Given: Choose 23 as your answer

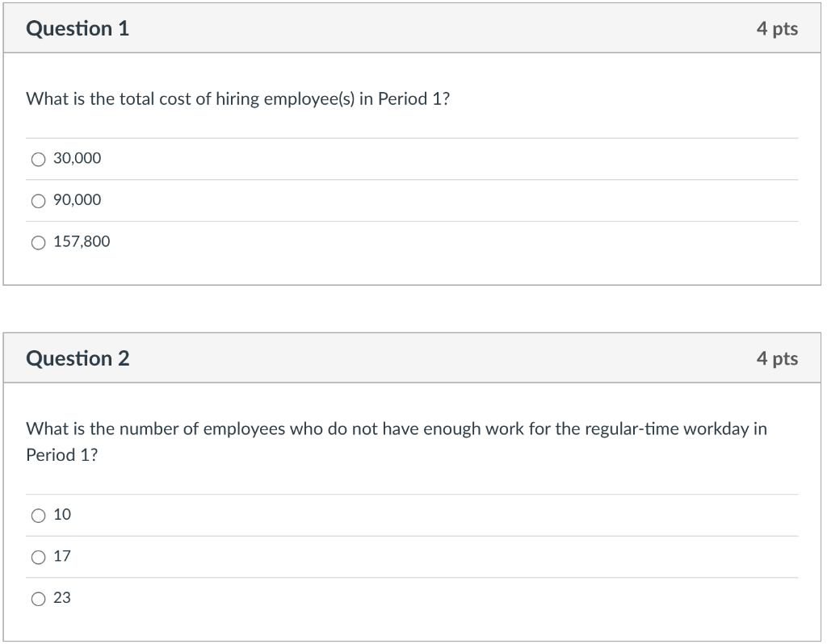Looking at the screenshot, I should tap(37, 599).
